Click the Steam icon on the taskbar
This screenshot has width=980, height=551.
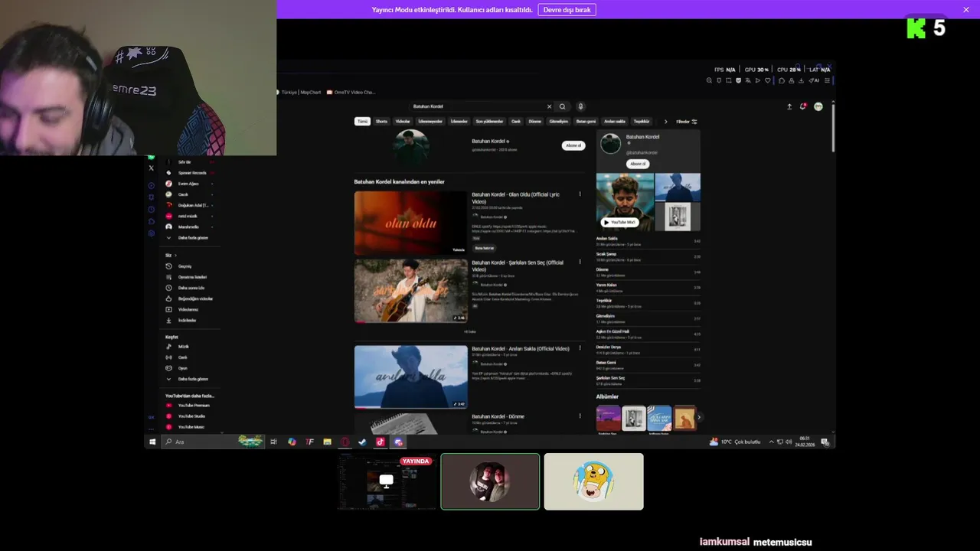click(362, 442)
